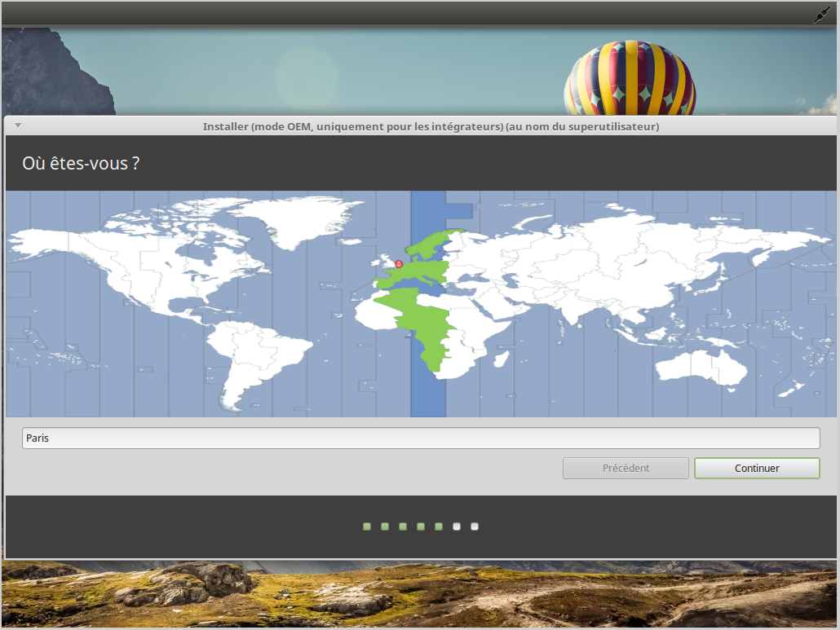
Task: Click the last white progress square
Action: click(475, 526)
